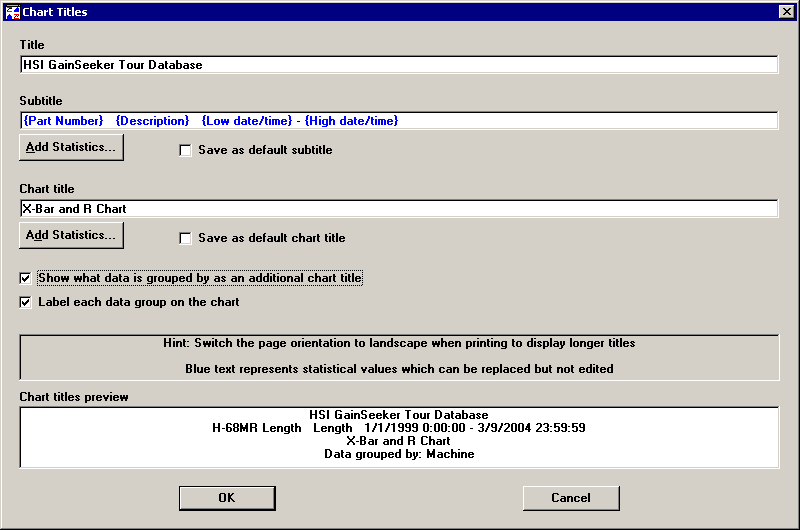Click the Chart titles preview box
Screen dimensions: 800x530
point(398,436)
